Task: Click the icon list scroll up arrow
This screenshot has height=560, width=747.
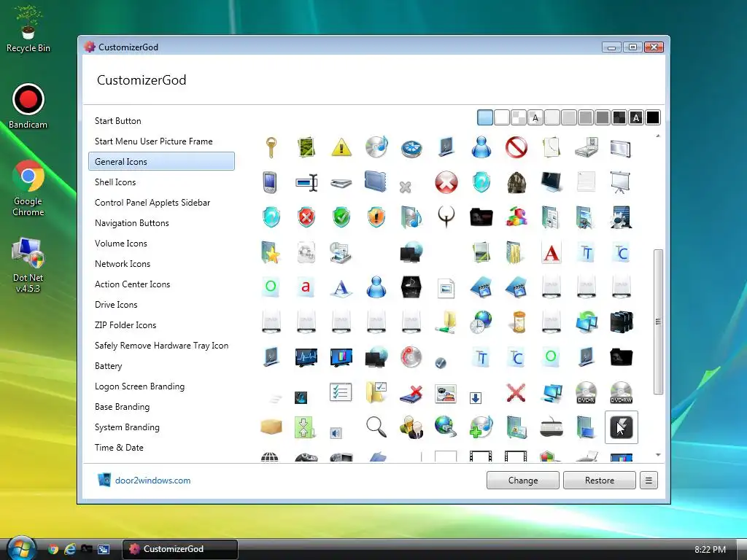Action: tap(658, 136)
